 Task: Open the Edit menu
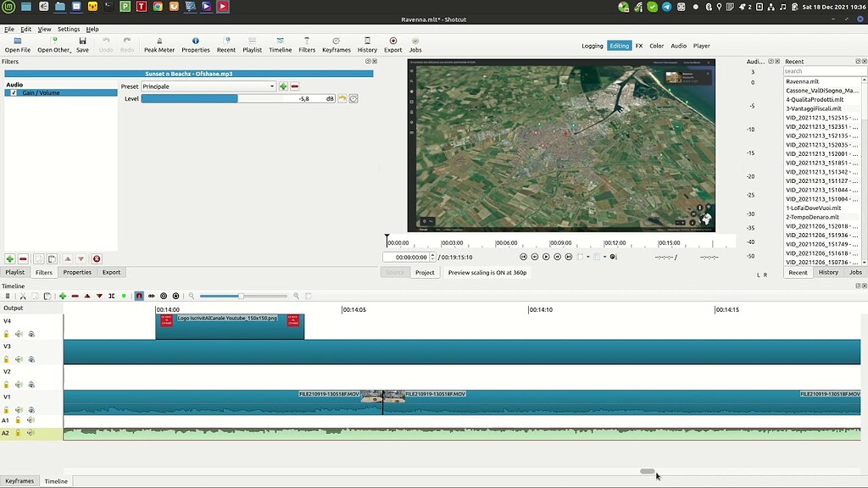(26, 30)
